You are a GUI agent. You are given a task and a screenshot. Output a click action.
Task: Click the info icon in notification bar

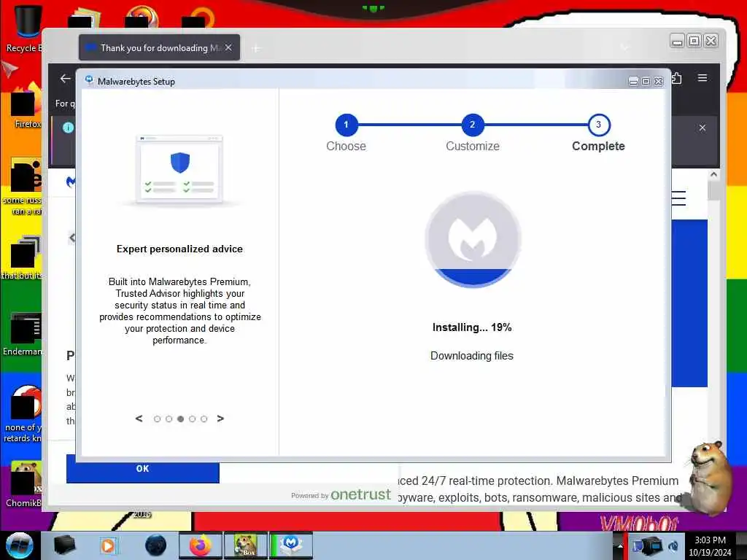pyautogui.click(x=68, y=127)
